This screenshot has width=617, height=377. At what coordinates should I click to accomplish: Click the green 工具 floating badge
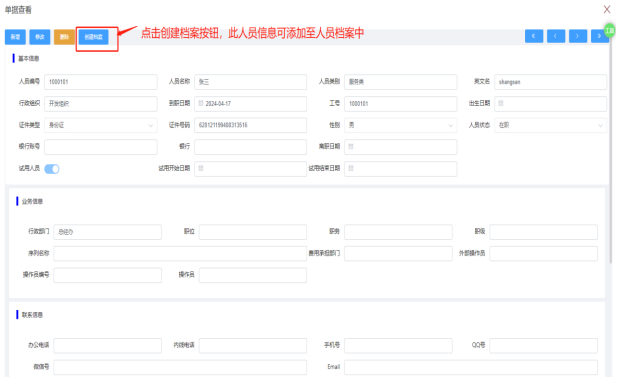tap(610, 31)
